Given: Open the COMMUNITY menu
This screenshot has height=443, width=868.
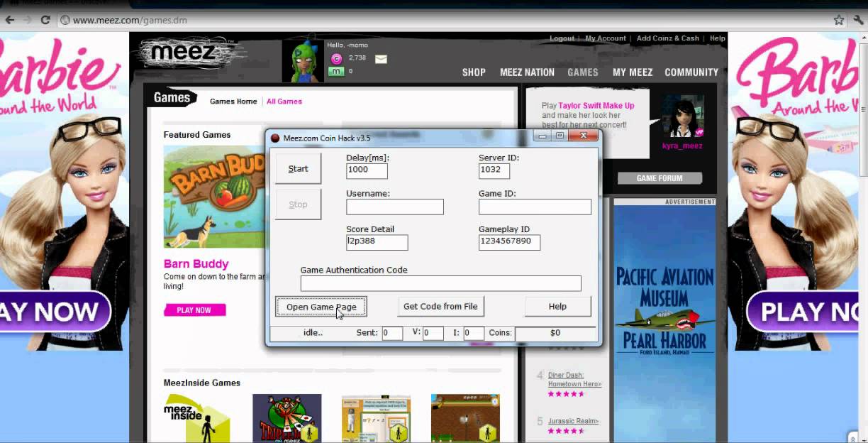Looking at the screenshot, I should (x=691, y=72).
